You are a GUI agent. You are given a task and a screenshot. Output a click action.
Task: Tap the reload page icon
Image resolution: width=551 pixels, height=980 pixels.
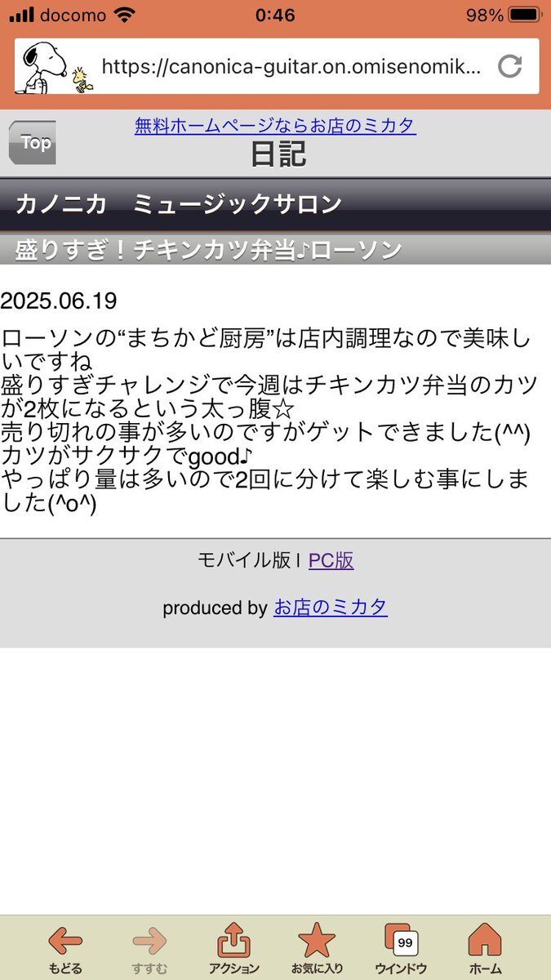pyautogui.click(x=510, y=66)
